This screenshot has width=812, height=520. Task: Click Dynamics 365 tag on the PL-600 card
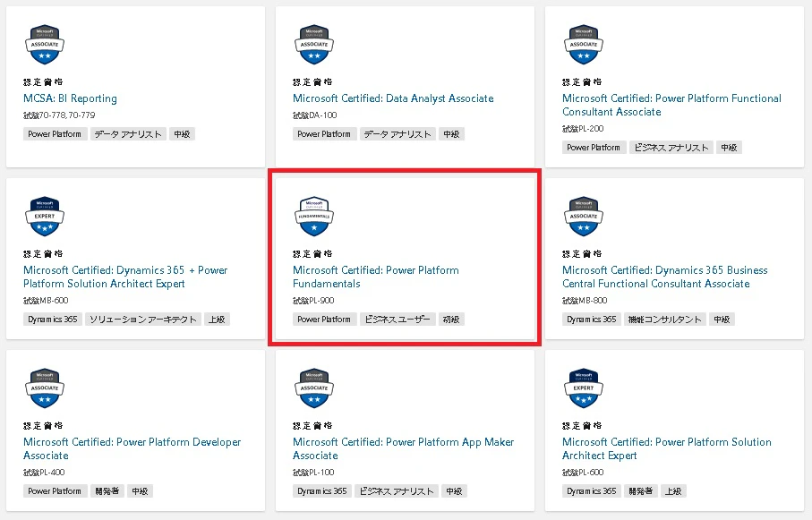[x=592, y=491]
